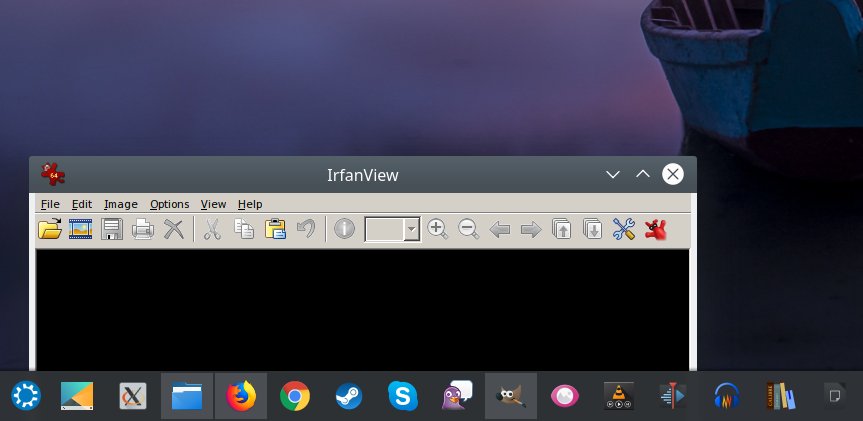Open the Options menu
The width and height of the screenshot is (863, 421).
170,204
